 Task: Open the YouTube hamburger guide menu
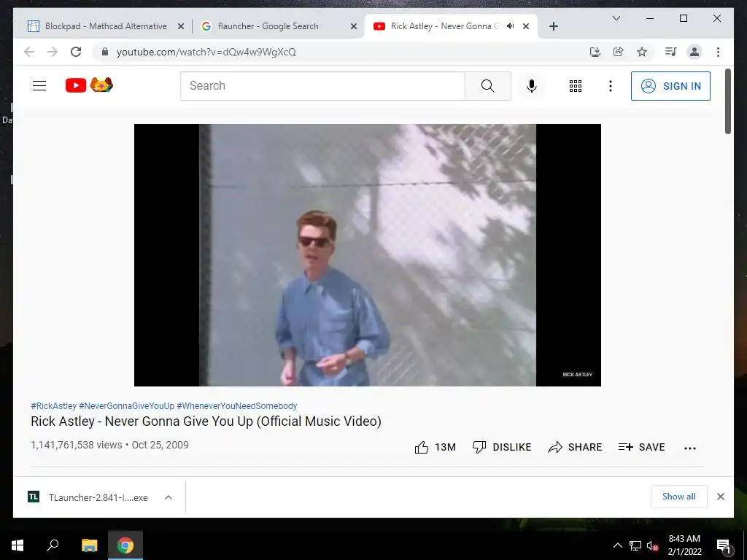39,86
